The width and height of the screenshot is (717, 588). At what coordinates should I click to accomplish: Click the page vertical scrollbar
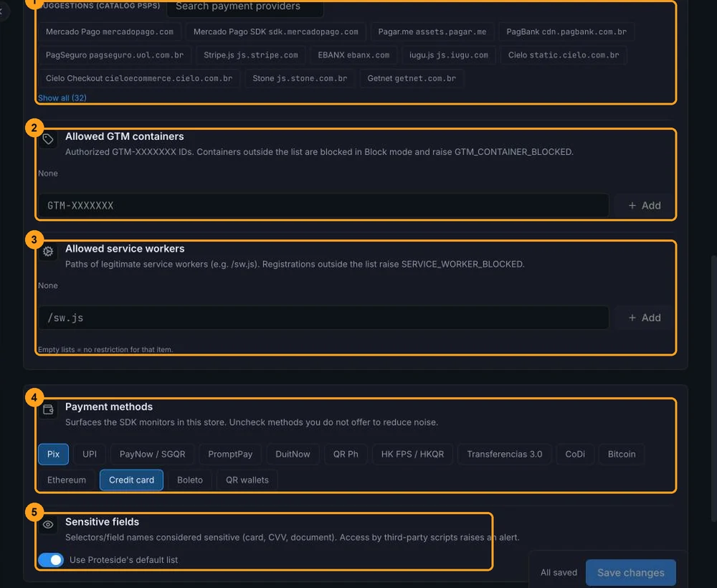[714, 389]
